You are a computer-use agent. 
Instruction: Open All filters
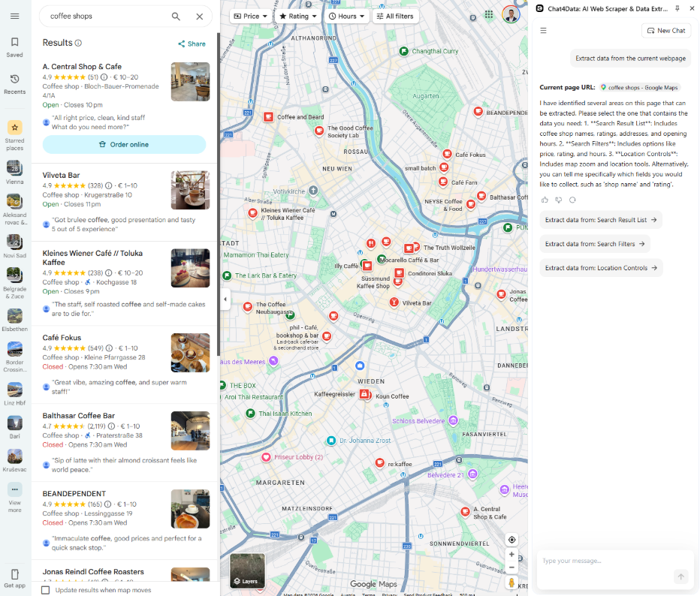point(395,16)
